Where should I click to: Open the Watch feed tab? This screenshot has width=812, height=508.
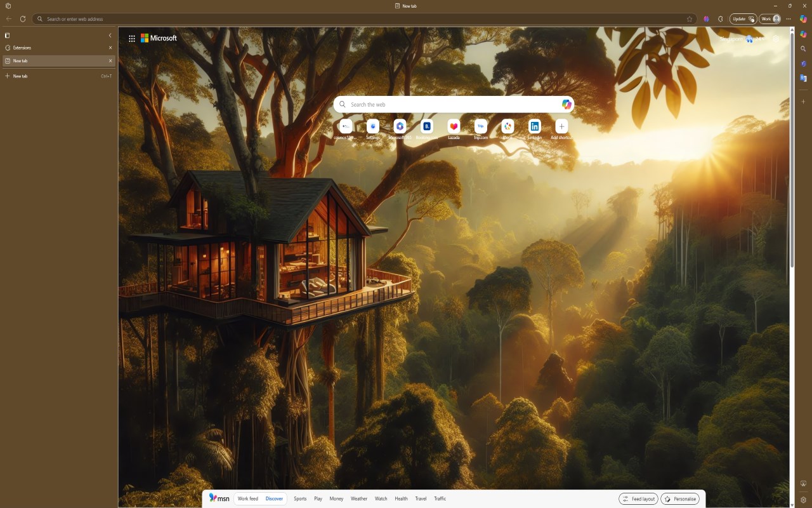click(x=381, y=498)
